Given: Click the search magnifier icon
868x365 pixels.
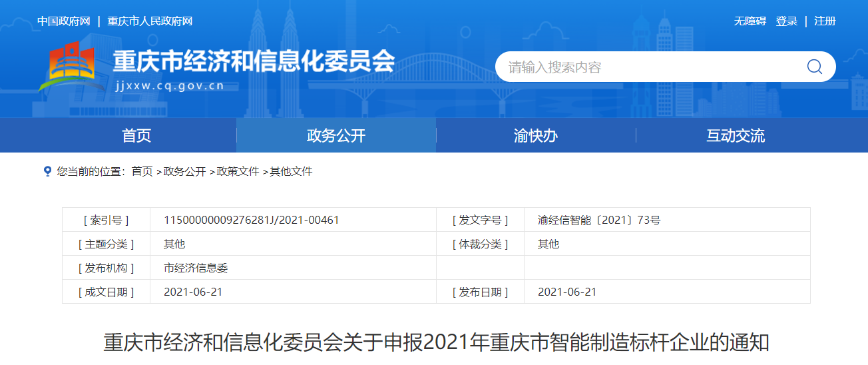Looking at the screenshot, I should [814, 67].
